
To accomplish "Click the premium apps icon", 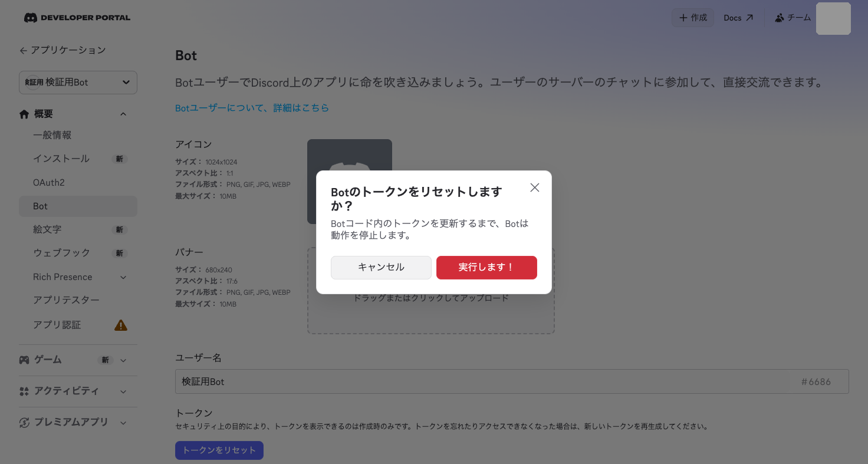I will 24,422.
